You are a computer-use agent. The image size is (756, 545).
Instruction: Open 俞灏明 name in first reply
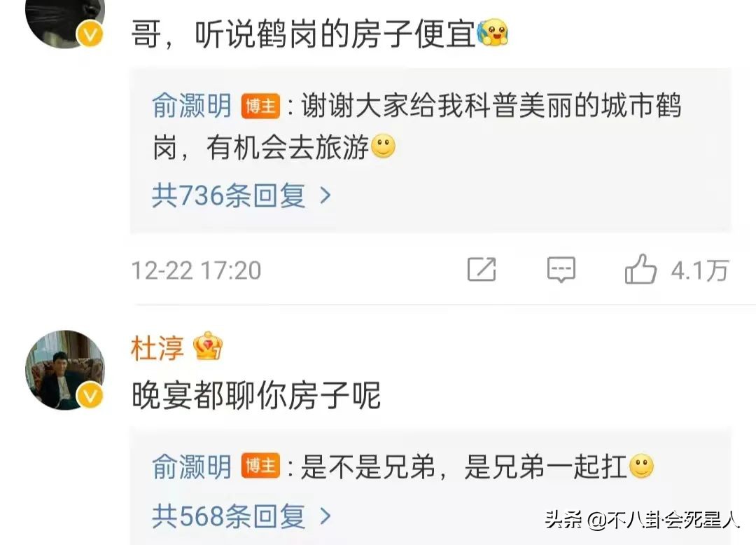point(192,105)
